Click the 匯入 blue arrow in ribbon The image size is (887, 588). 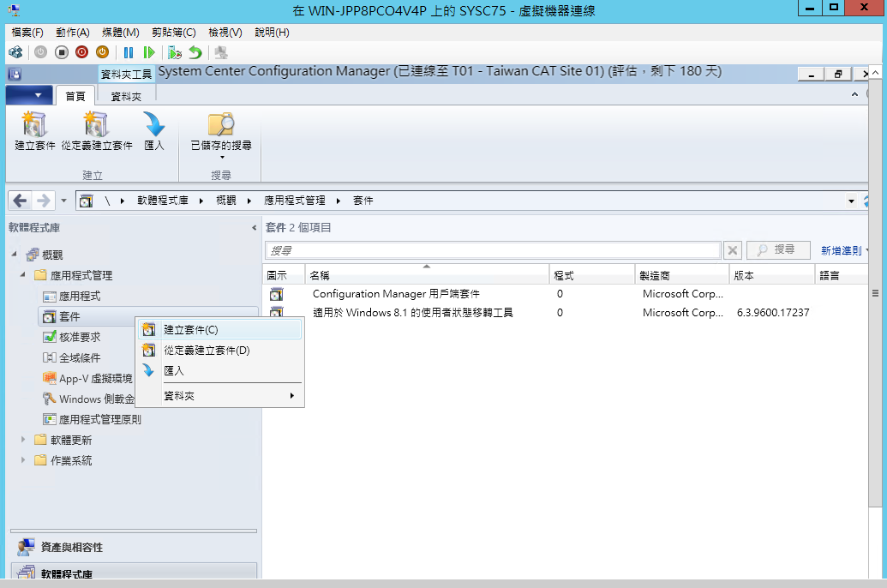coord(154,131)
